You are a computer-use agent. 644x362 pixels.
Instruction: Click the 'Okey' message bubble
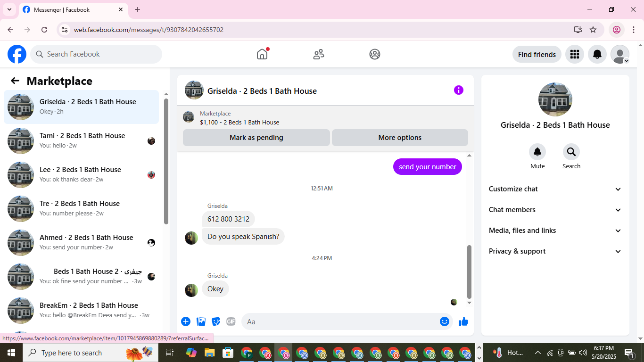pos(215,289)
